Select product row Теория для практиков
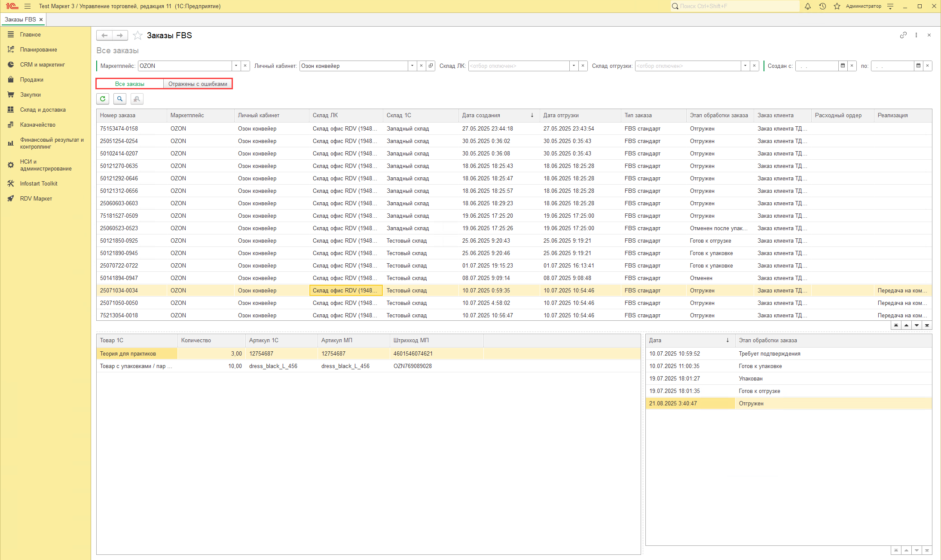 (x=369, y=353)
